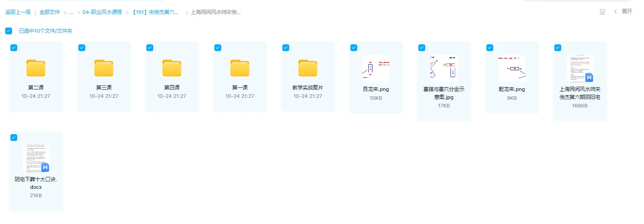This screenshot has width=644, height=224.
Task: Uncheck the 上海民间风水师 document checkbox
Action: [558, 48]
